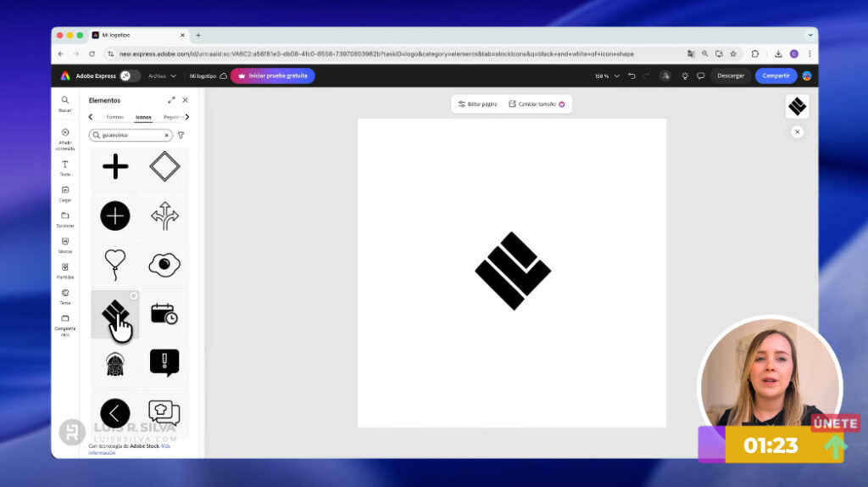This screenshot has width=868, height=487.
Task: Switch to the Formas tab
Action: point(114,117)
